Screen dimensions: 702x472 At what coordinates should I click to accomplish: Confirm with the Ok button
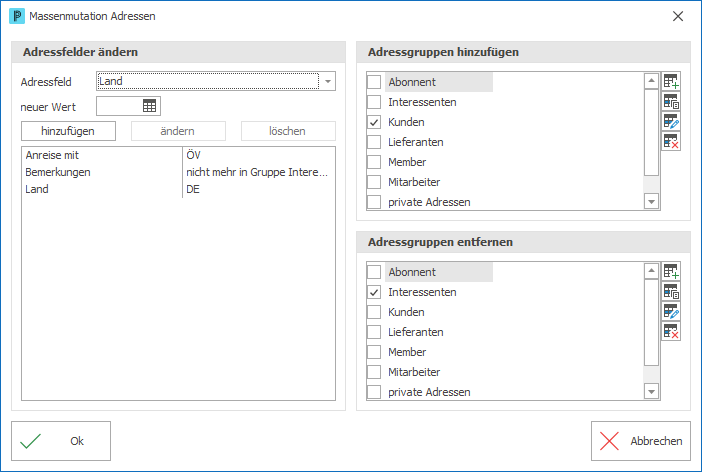pos(61,441)
